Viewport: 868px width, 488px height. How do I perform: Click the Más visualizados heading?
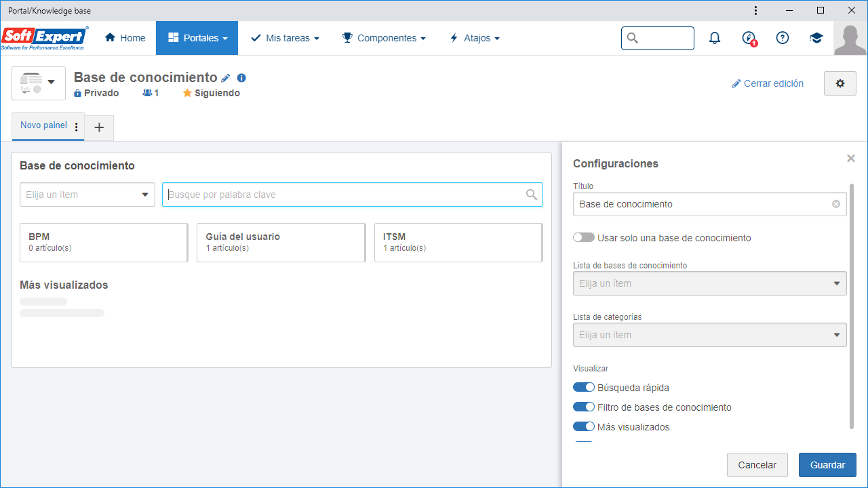click(64, 285)
